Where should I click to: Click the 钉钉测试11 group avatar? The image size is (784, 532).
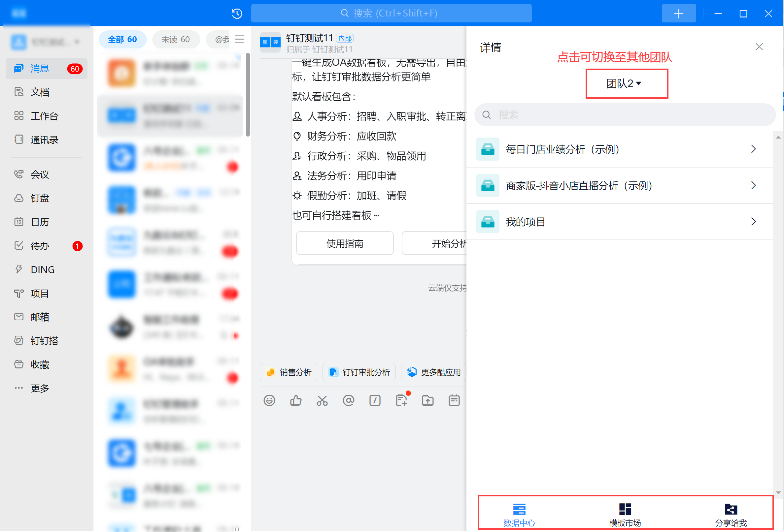[270, 42]
